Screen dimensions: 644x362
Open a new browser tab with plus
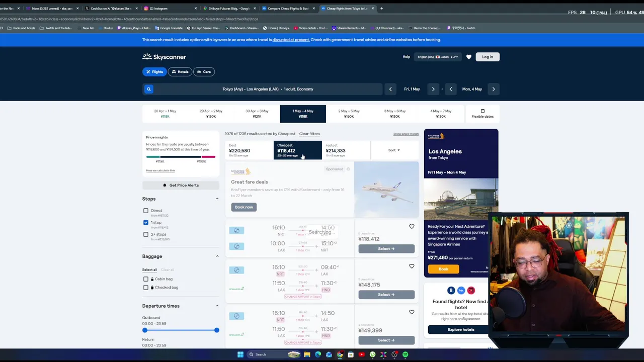(x=381, y=8)
